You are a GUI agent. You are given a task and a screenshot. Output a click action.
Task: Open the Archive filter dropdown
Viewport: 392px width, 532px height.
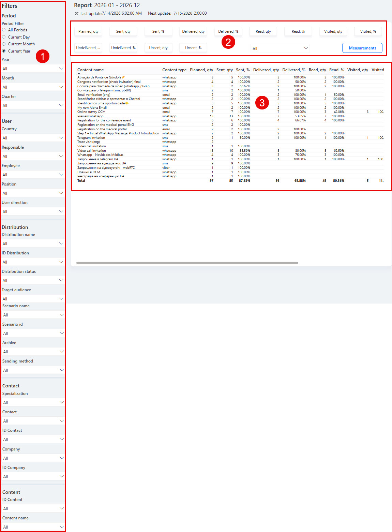tap(33, 352)
